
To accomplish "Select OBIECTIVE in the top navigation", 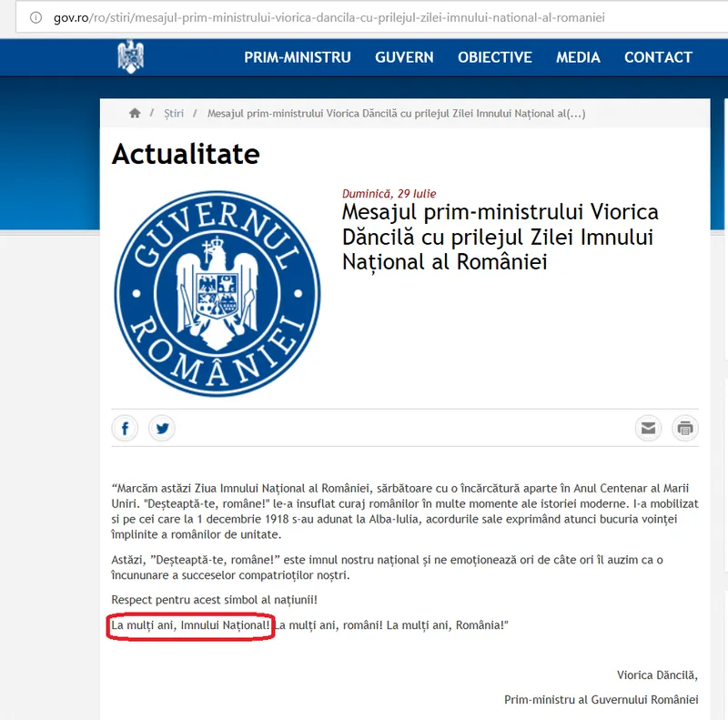I will pyautogui.click(x=494, y=57).
